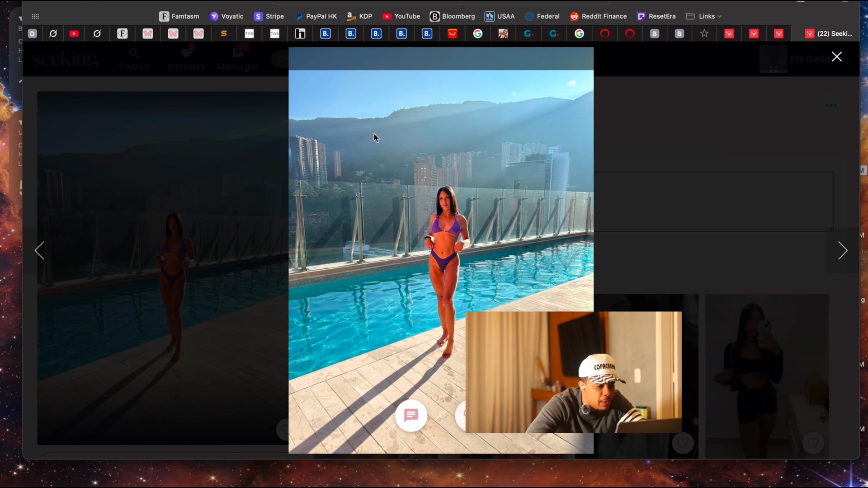868x488 pixels.
Task: Switch to the gray D tab
Action: 32,33
